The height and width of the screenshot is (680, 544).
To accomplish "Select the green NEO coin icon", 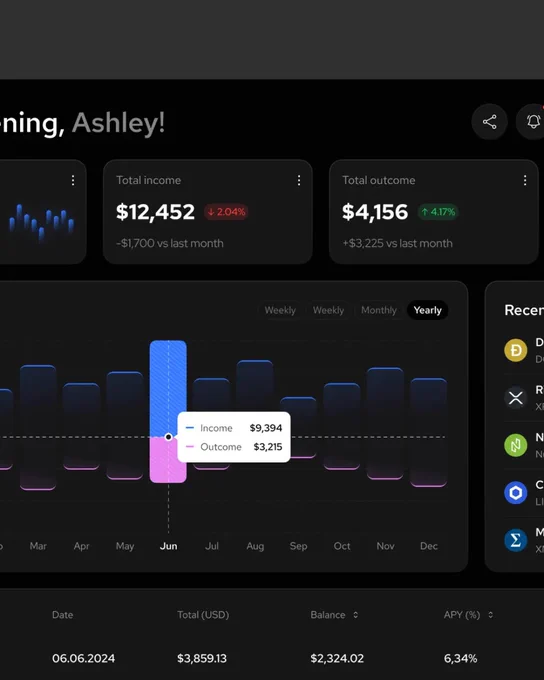I will pos(515,445).
